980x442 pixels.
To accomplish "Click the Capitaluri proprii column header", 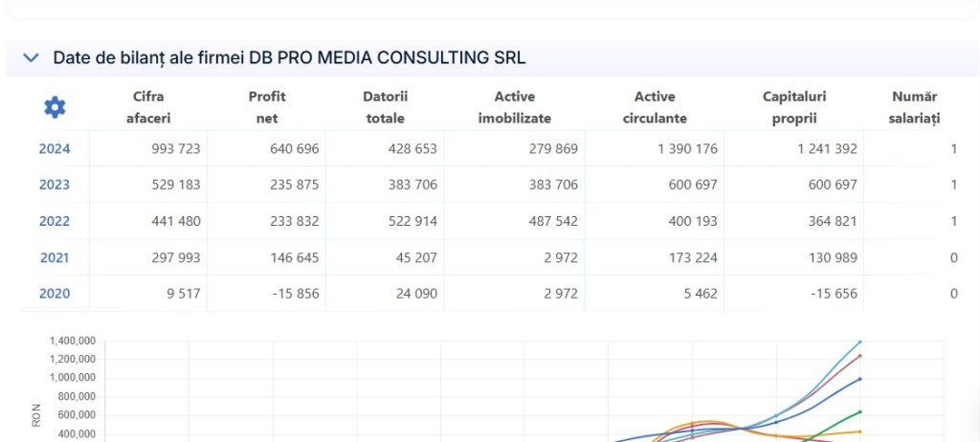I will tap(794, 107).
